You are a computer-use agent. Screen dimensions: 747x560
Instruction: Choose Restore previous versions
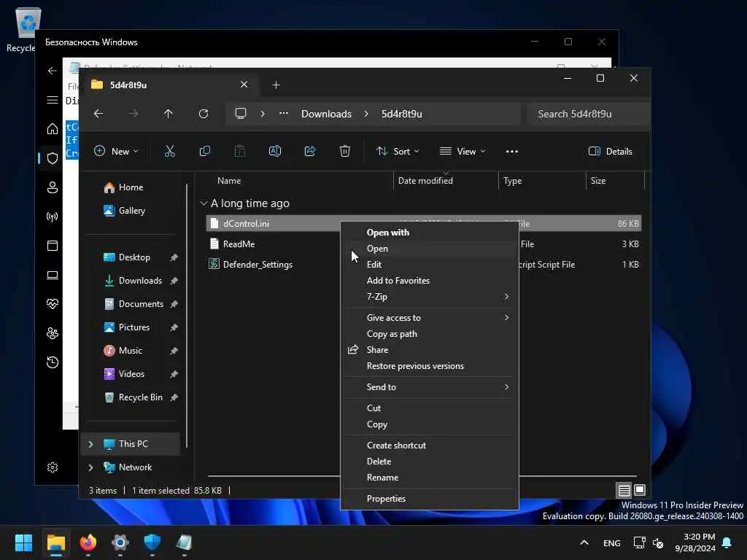tap(430, 366)
